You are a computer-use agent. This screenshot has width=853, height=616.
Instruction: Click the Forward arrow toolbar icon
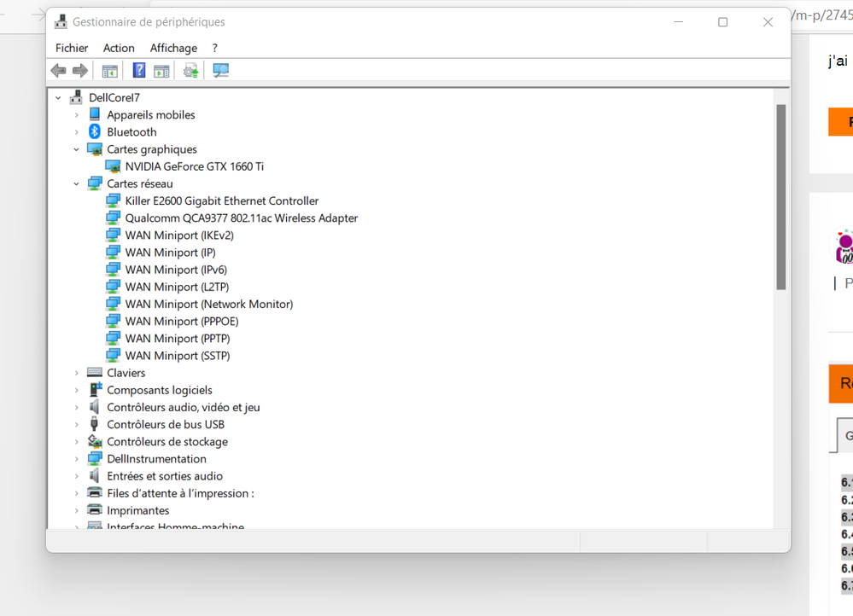coord(80,71)
